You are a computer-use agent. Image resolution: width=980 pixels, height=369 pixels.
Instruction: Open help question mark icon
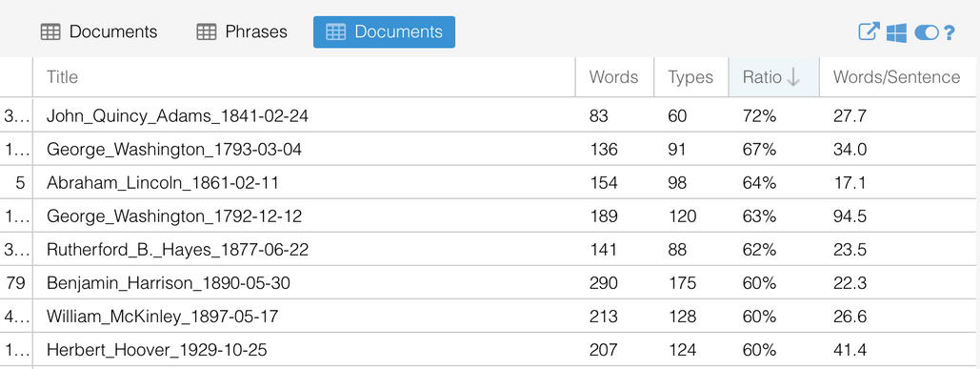(949, 32)
